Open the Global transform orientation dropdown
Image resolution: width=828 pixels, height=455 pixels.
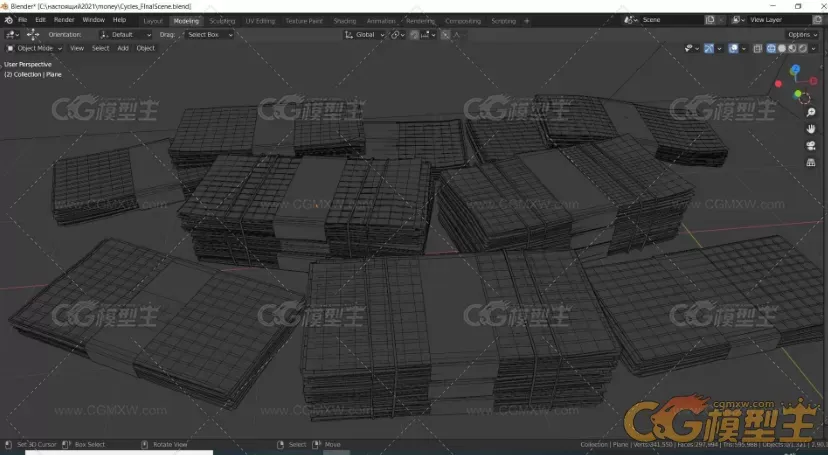coord(364,35)
